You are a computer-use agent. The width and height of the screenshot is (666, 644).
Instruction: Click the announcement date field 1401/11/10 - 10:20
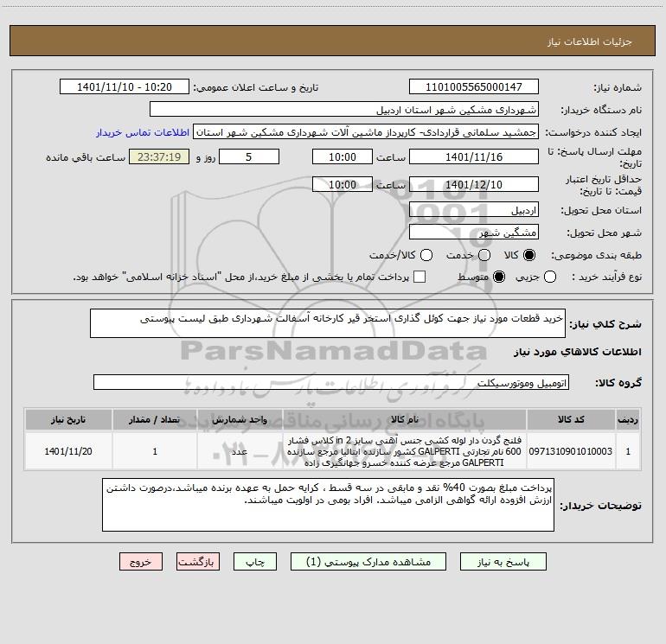pyautogui.click(x=125, y=86)
